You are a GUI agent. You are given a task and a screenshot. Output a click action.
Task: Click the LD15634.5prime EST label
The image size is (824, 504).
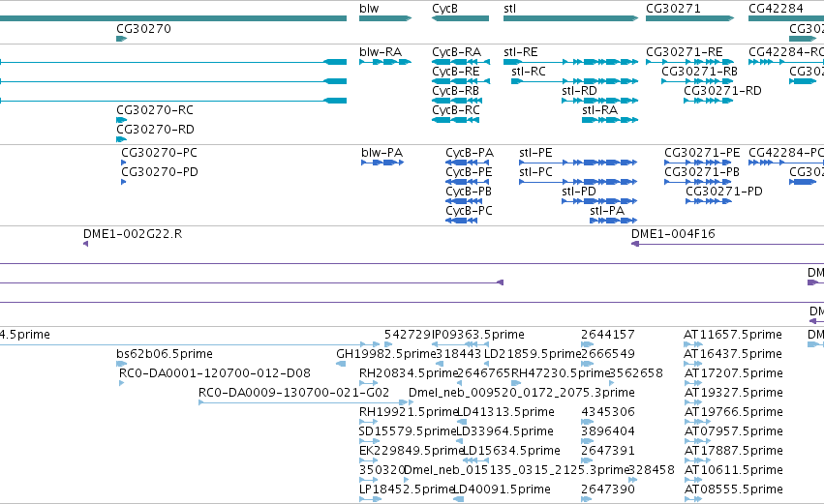click(x=511, y=452)
